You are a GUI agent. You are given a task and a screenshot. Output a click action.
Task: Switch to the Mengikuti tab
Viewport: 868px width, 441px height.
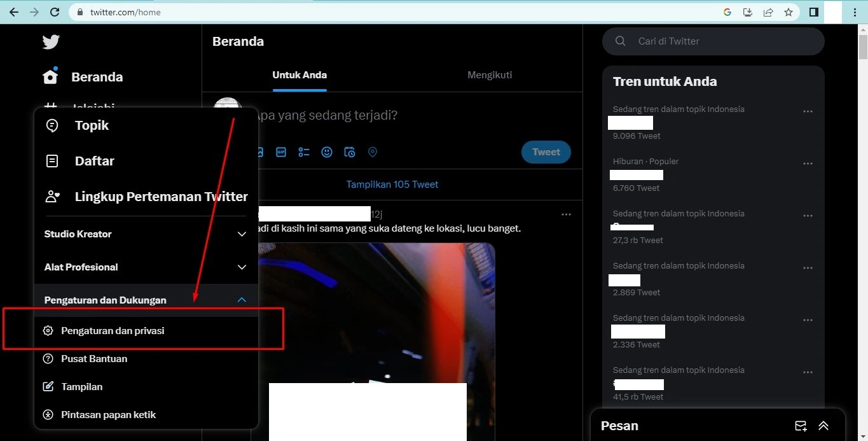click(490, 75)
